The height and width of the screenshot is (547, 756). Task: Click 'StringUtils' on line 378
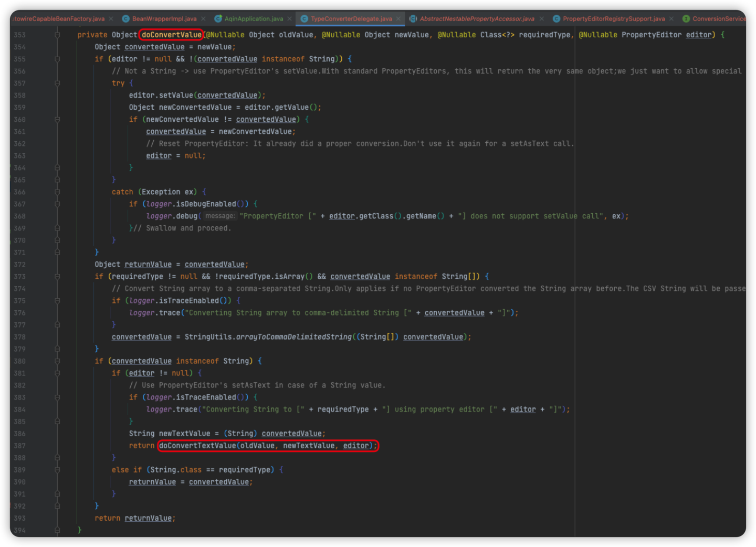208,337
